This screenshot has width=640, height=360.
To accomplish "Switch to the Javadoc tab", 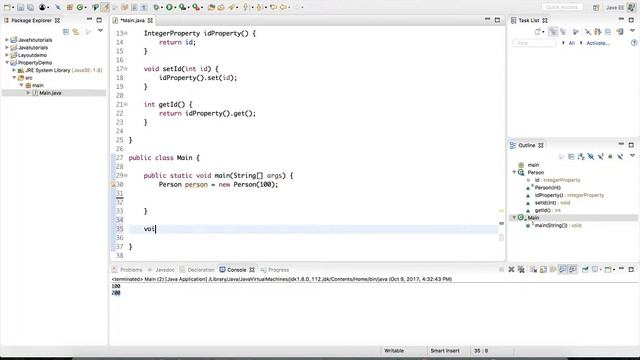I will (x=161, y=270).
